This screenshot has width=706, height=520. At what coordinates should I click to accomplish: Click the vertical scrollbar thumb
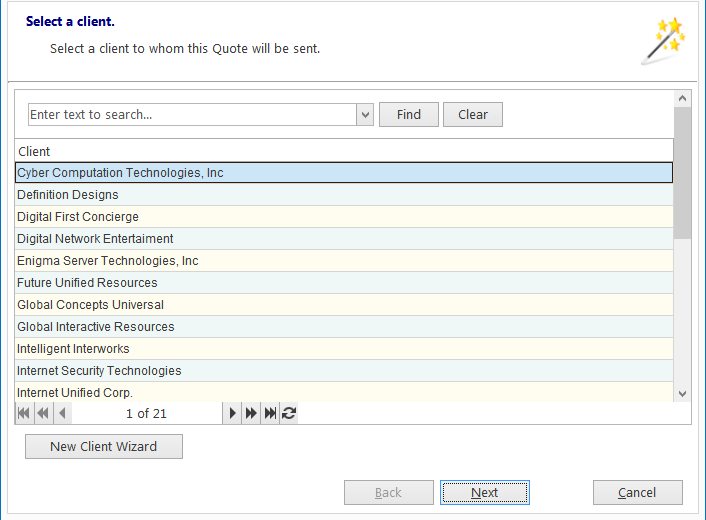(x=683, y=173)
